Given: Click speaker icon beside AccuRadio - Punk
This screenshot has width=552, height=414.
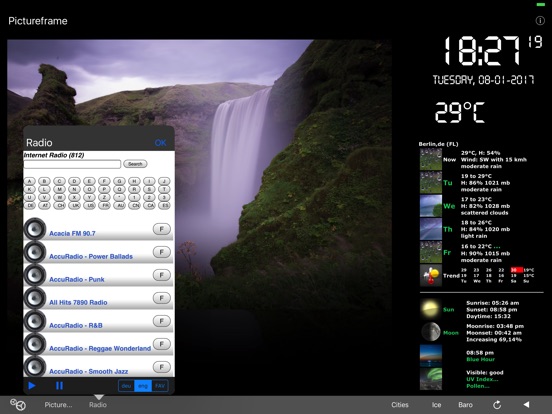Looking at the screenshot, I should point(35,275).
